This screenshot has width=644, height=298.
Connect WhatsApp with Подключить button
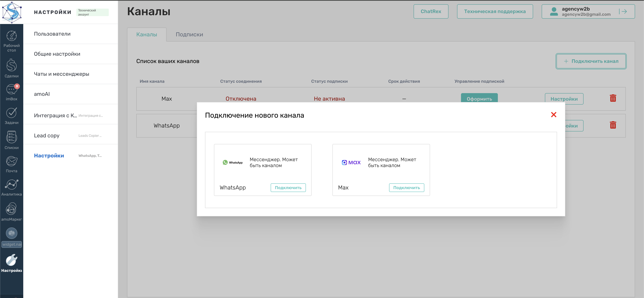[288, 188]
